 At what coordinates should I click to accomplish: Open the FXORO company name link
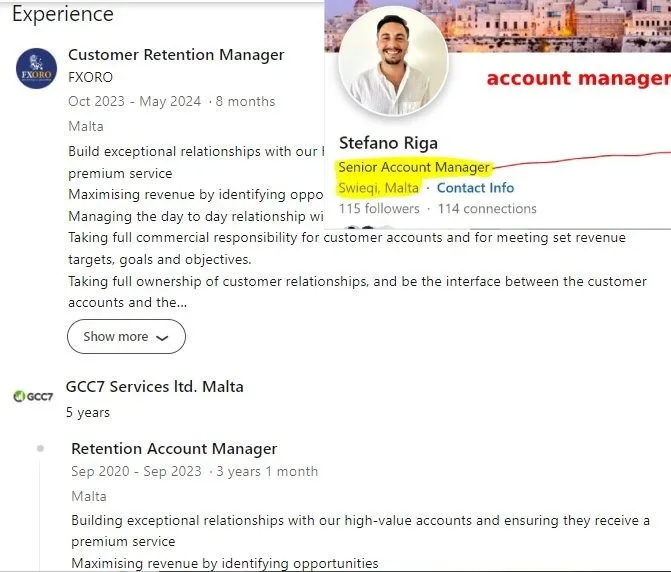tap(91, 77)
